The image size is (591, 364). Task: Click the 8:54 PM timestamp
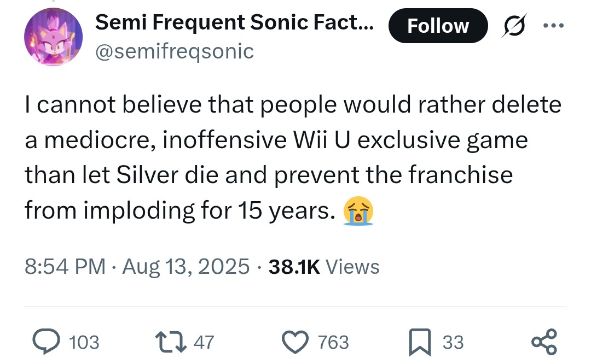pyautogui.click(x=65, y=267)
